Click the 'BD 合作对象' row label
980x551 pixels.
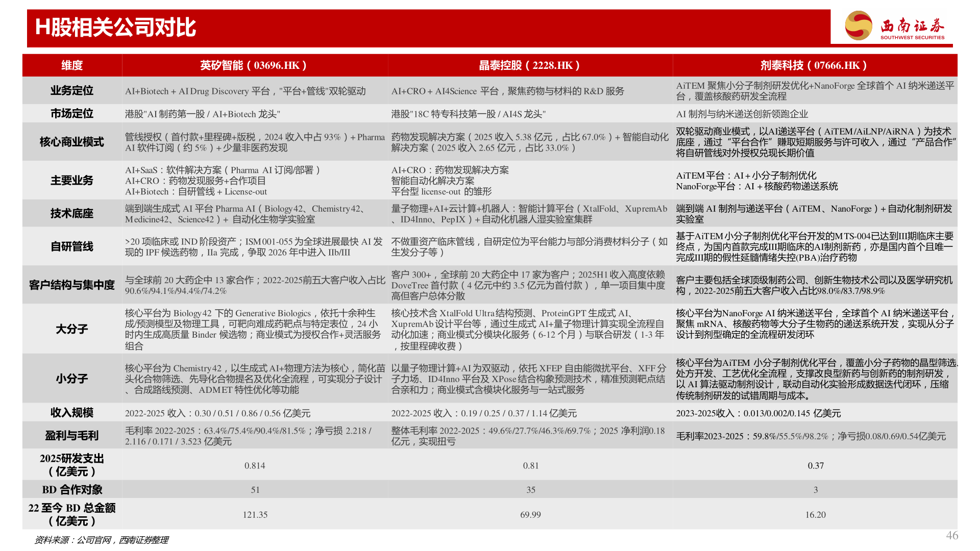tap(72, 490)
